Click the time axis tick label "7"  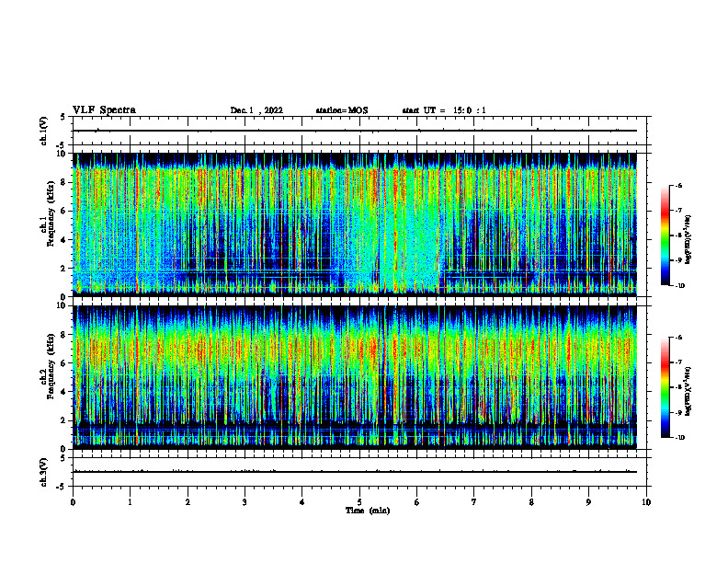pyautogui.click(x=474, y=502)
